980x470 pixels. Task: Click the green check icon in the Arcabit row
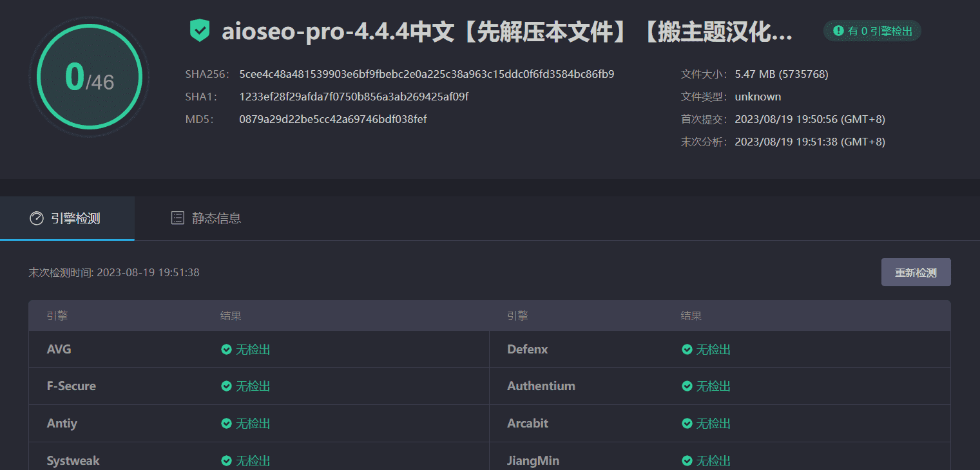pos(687,424)
